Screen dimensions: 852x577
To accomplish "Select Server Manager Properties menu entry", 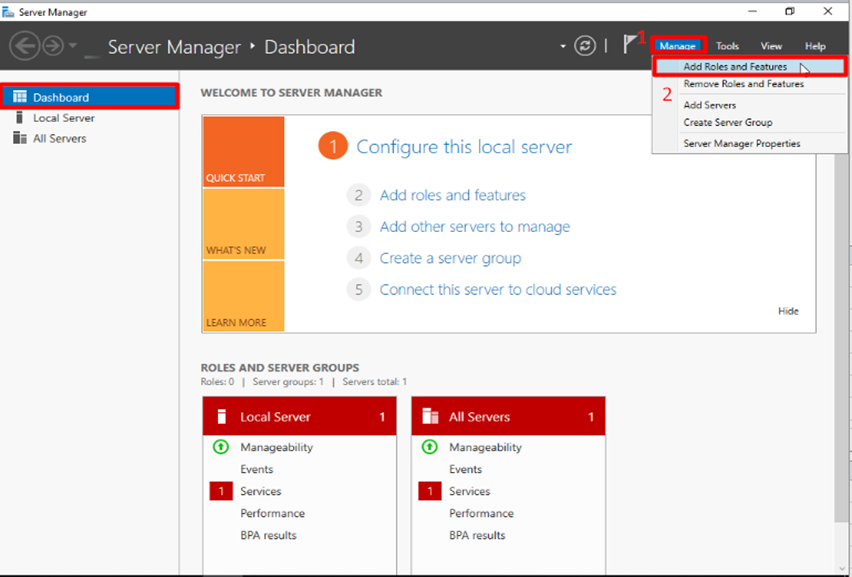I will click(741, 143).
